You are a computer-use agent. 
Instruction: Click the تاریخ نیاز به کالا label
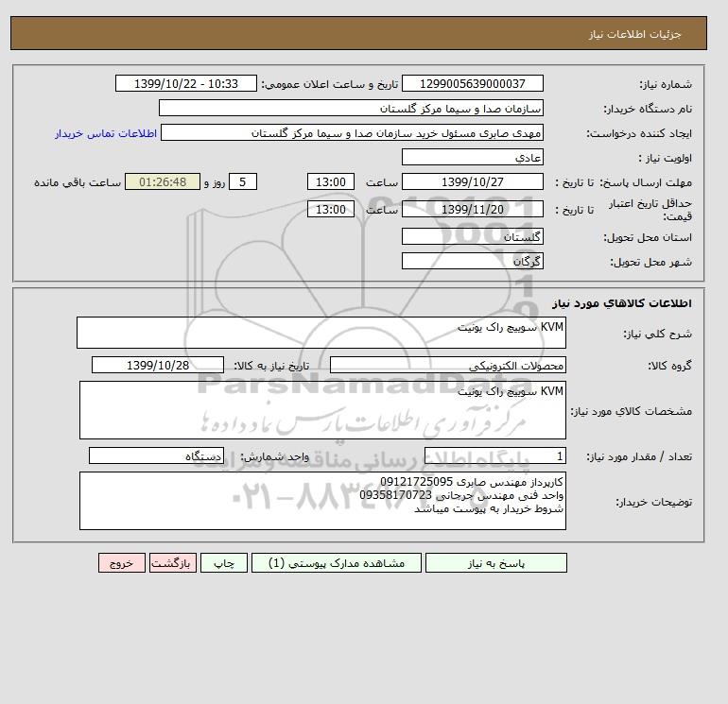click(x=271, y=366)
